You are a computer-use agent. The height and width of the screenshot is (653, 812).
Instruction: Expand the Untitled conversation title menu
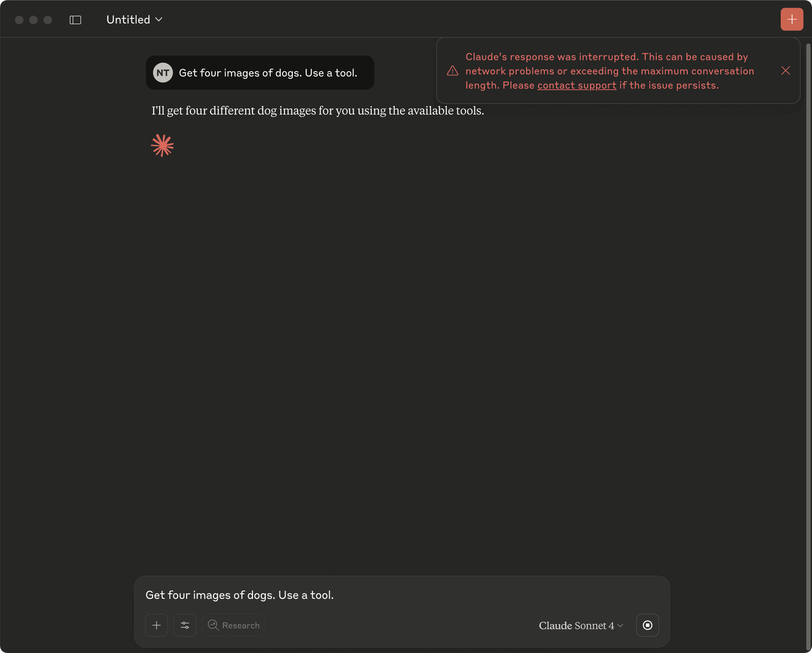click(x=159, y=19)
